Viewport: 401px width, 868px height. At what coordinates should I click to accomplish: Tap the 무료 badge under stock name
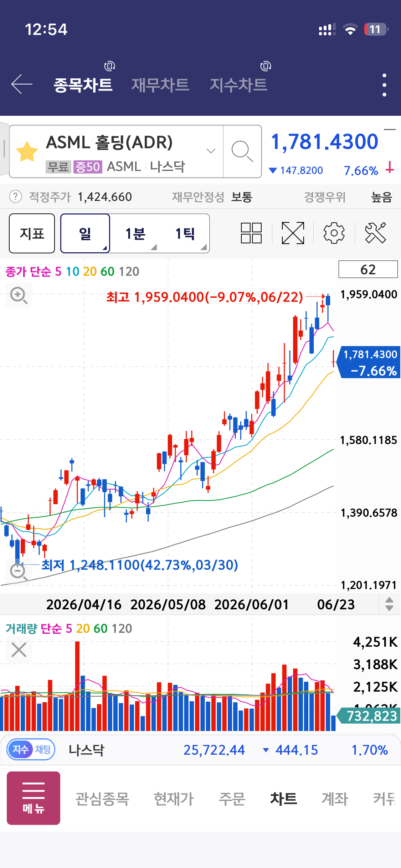pos(58,166)
